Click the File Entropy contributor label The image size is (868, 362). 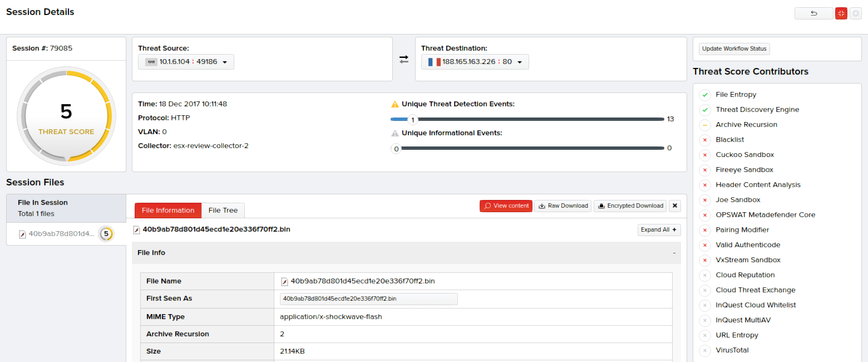(736, 95)
